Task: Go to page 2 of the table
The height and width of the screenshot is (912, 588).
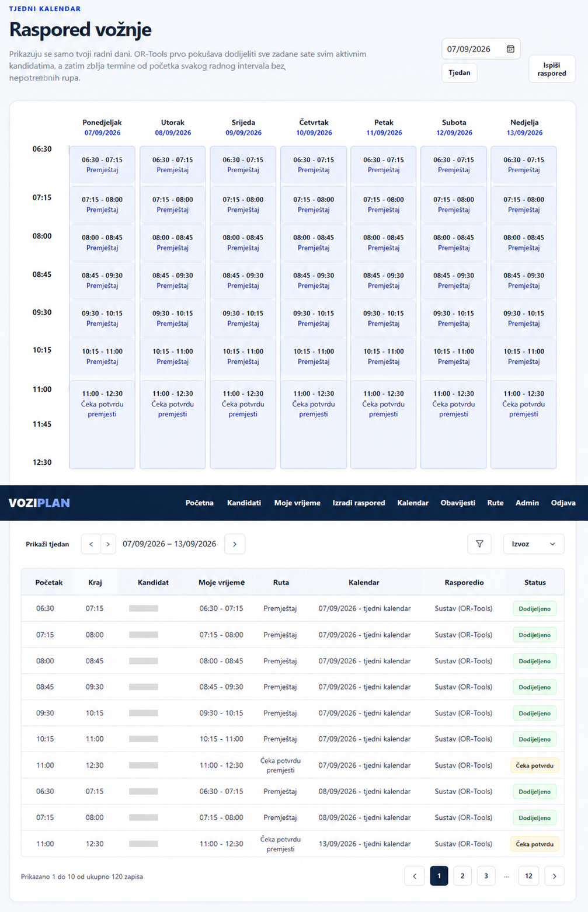Action: coord(462,876)
